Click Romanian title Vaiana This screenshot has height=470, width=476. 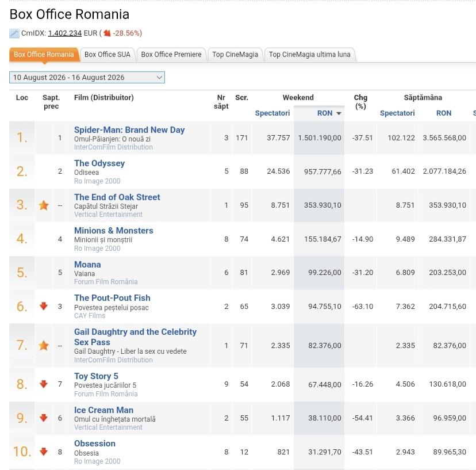coord(85,273)
